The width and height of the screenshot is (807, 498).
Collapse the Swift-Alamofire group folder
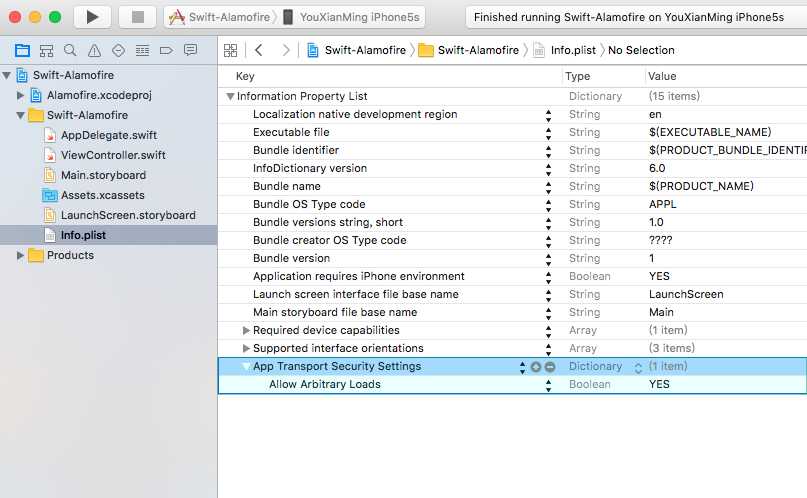click(20, 115)
